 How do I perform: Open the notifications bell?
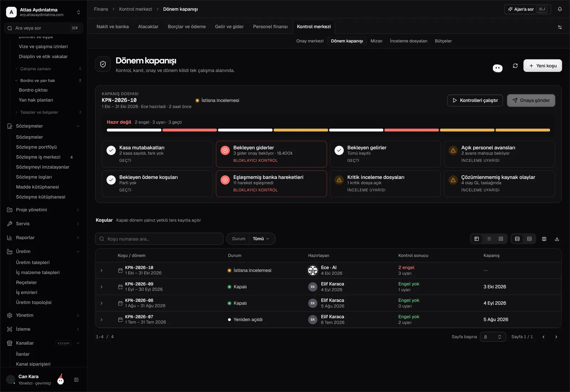pyautogui.click(x=560, y=9)
